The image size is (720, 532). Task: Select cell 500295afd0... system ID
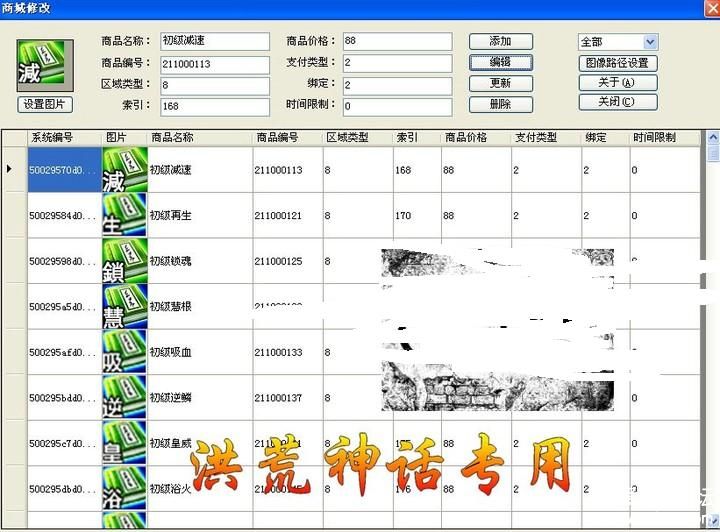click(64, 352)
